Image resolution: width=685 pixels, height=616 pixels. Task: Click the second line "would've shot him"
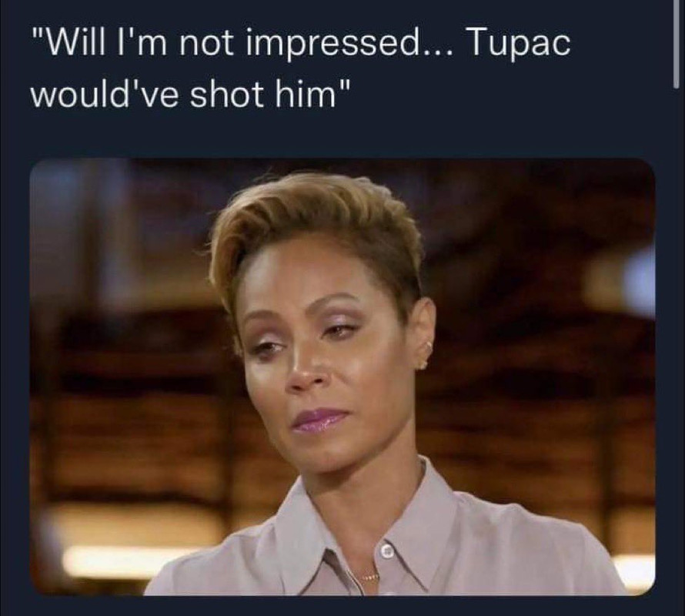coord(190,94)
